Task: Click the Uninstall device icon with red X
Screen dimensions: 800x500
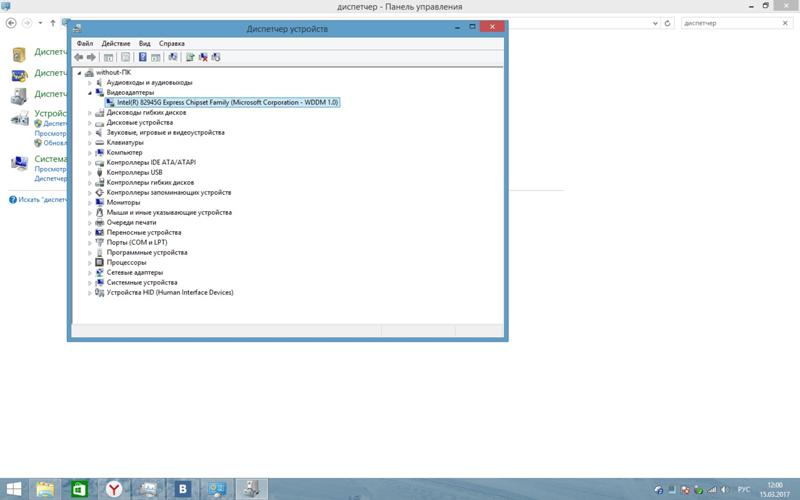Action: 203,57
